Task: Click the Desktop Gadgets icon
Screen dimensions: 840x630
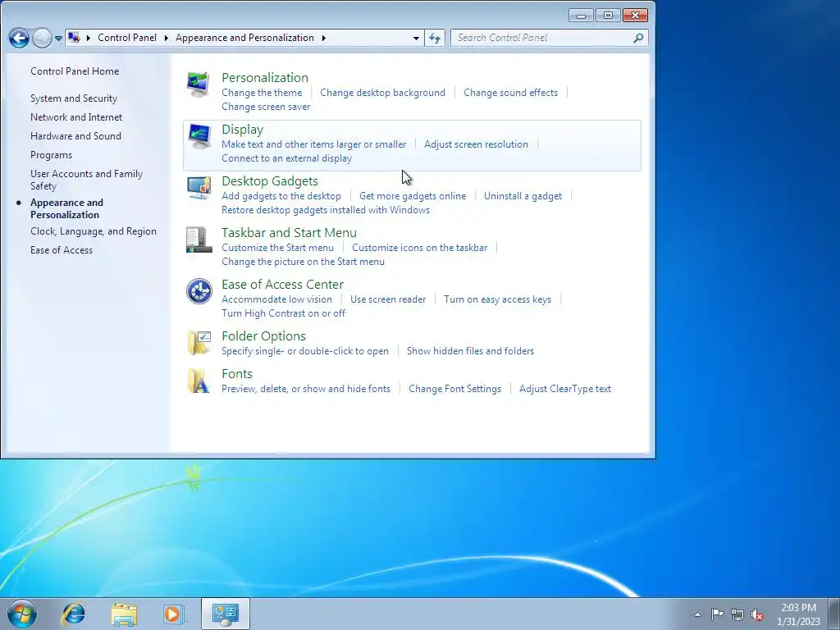Action: coord(199,188)
